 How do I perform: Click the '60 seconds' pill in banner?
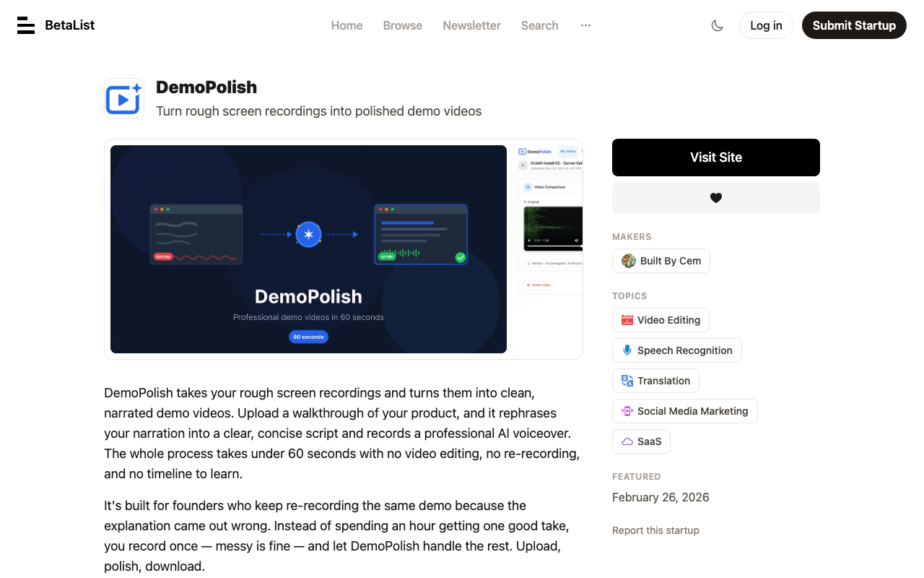pyautogui.click(x=308, y=337)
